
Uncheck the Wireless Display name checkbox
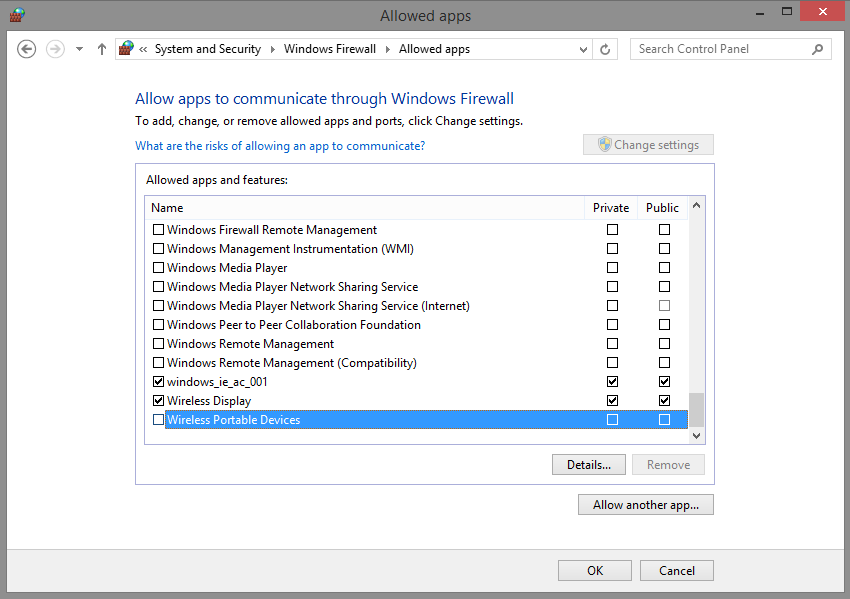click(158, 401)
